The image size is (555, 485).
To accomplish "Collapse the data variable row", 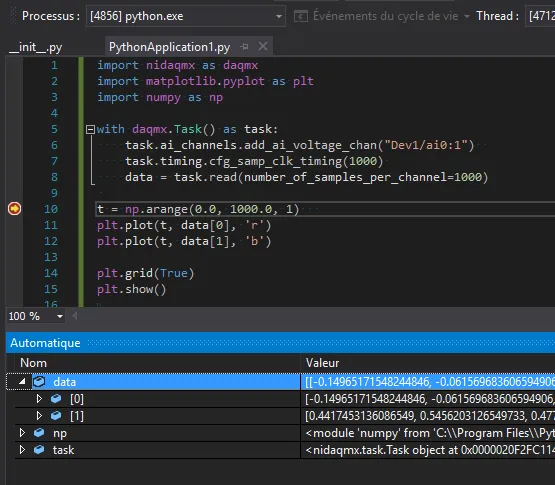I will pyautogui.click(x=22, y=382).
